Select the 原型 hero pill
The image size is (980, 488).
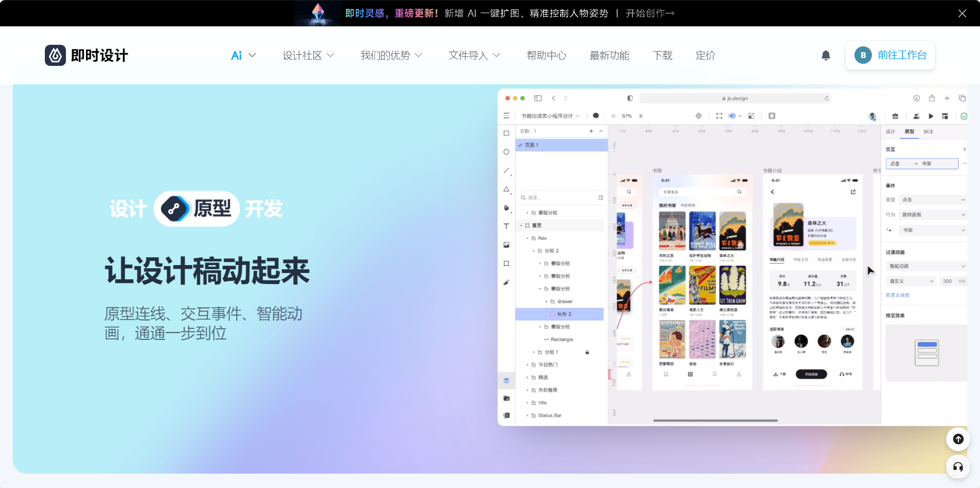click(x=197, y=209)
